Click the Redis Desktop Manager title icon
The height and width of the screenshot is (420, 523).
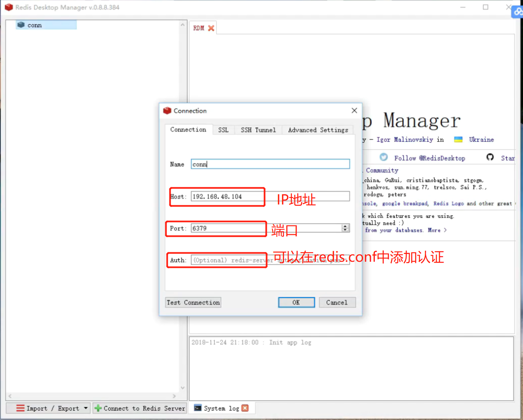click(x=9, y=7)
